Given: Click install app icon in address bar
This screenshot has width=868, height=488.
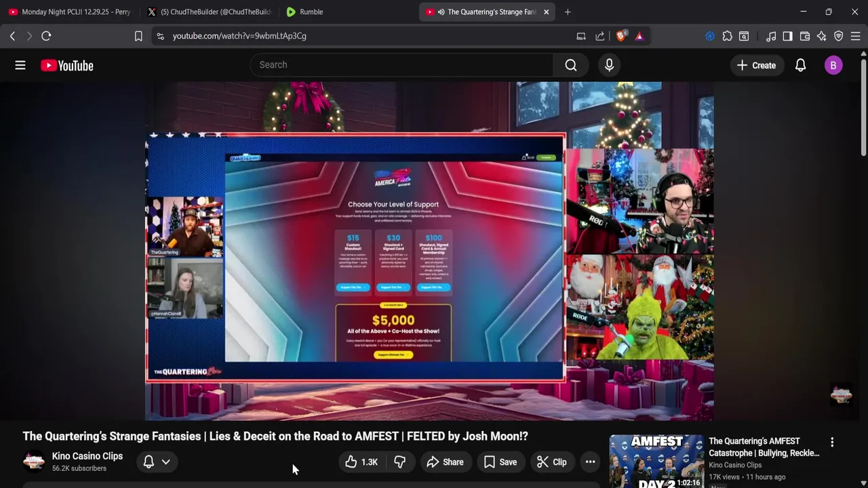Looking at the screenshot, I should coord(581,36).
